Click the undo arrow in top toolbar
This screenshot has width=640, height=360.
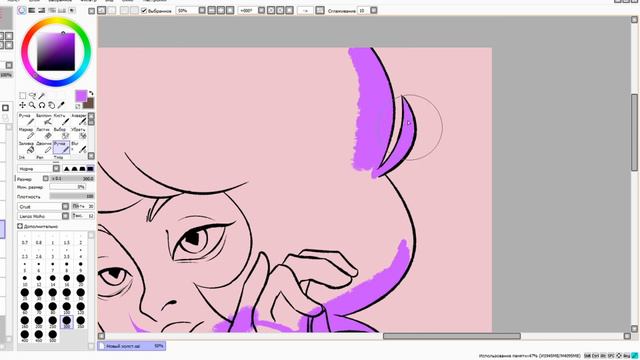tap(102, 10)
